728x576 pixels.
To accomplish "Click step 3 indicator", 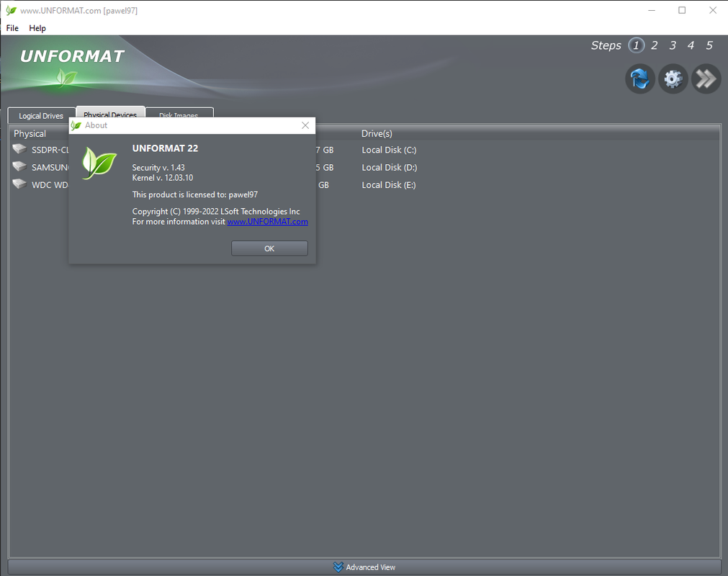I will coord(673,45).
